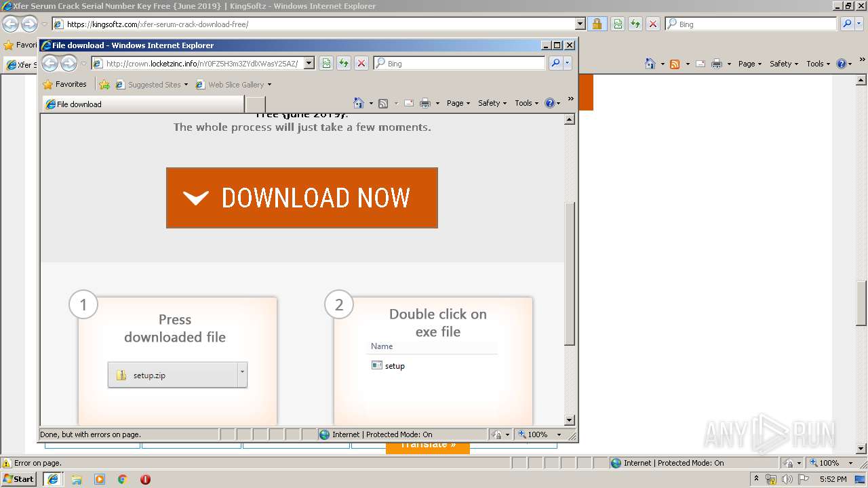Click the Name column header
Image resolution: width=868 pixels, height=488 pixels.
pyautogui.click(x=382, y=346)
